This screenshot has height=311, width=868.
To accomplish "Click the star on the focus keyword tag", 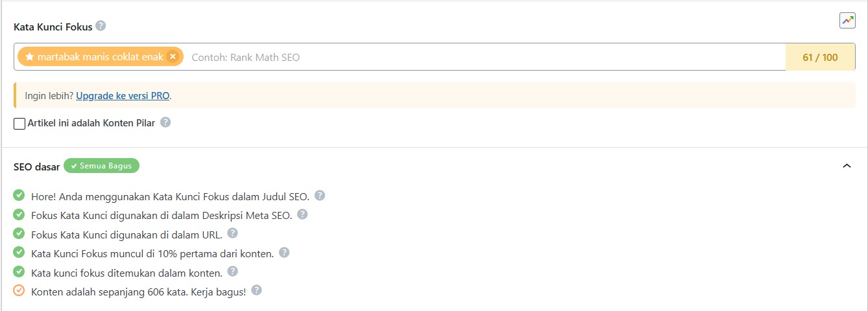I will (x=29, y=57).
